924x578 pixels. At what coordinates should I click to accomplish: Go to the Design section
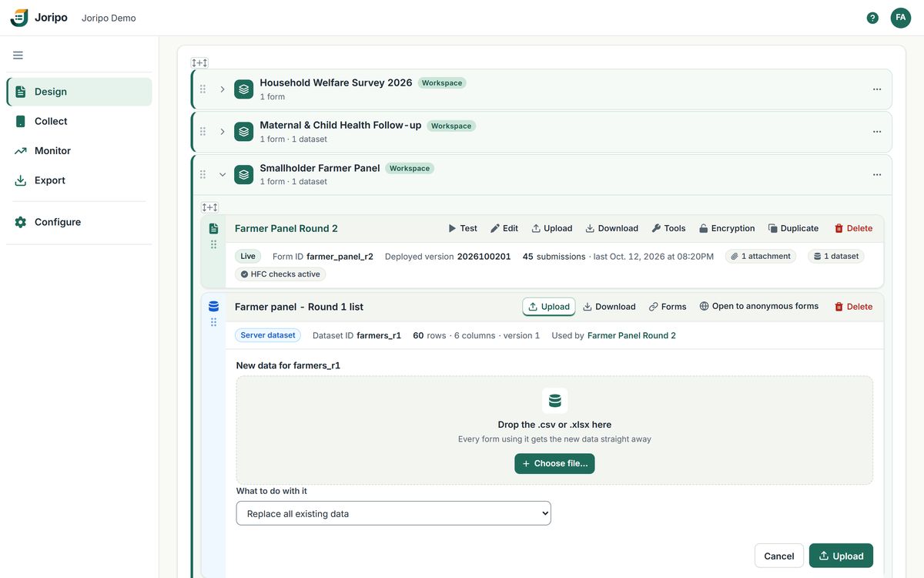[x=79, y=92]
